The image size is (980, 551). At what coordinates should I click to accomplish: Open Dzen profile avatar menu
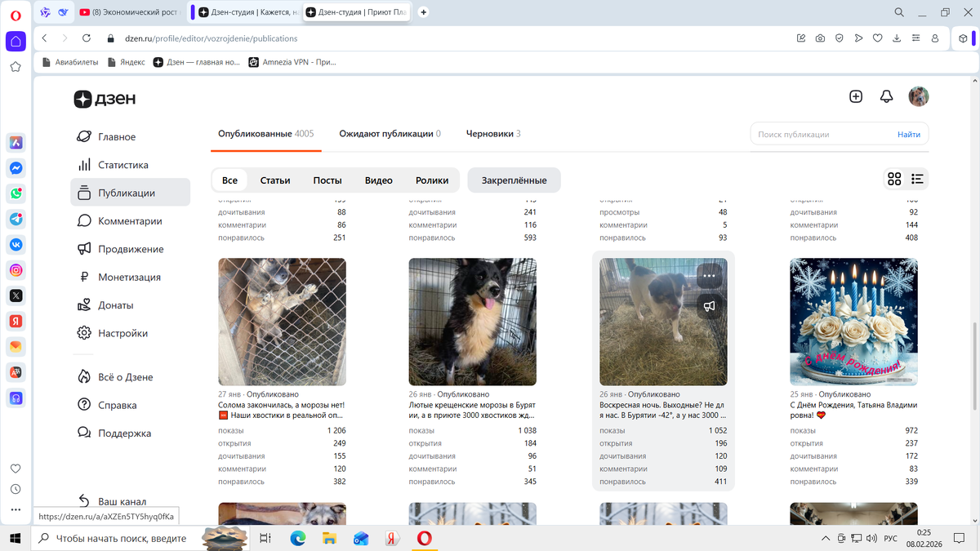pyautogui.click(x=919, y=96)
